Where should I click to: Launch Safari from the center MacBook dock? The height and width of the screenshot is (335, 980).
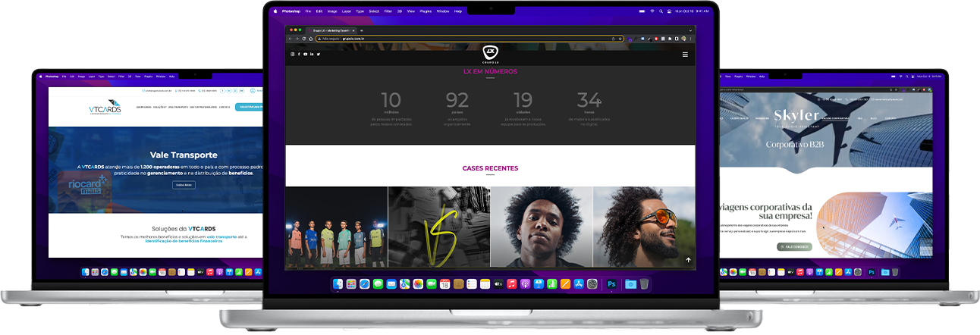pos(365,284)
